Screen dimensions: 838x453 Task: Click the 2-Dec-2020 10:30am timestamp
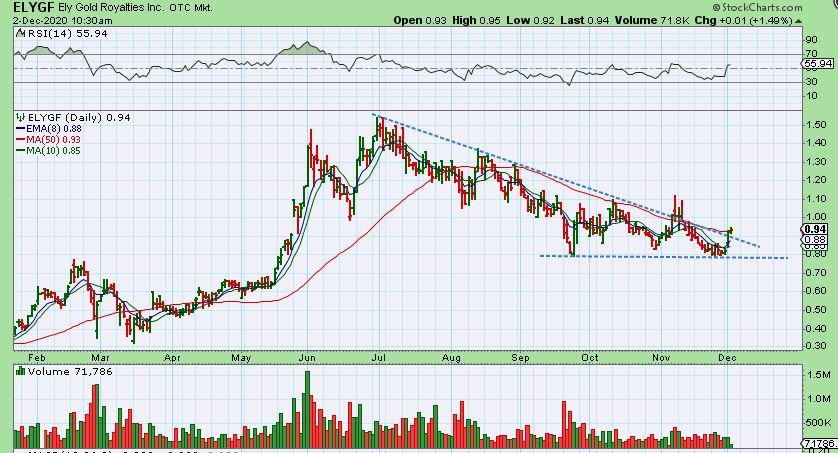pyautogui.click(x=63, y=21)
